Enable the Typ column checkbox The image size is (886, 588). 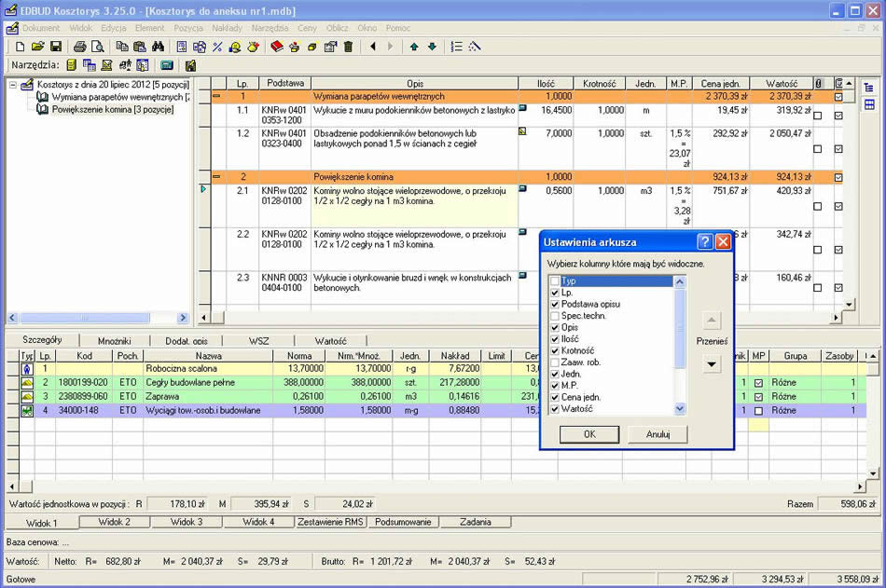coord(555,280)
